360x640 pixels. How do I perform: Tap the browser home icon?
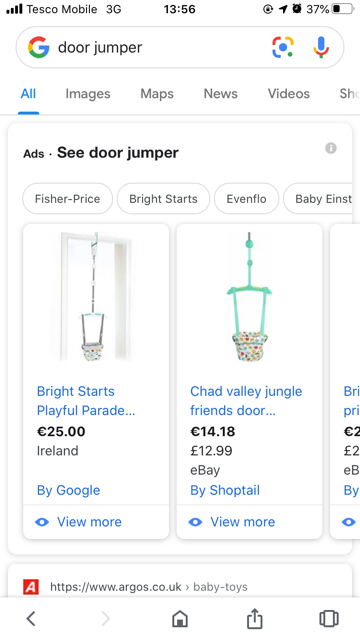click(180, 618)
